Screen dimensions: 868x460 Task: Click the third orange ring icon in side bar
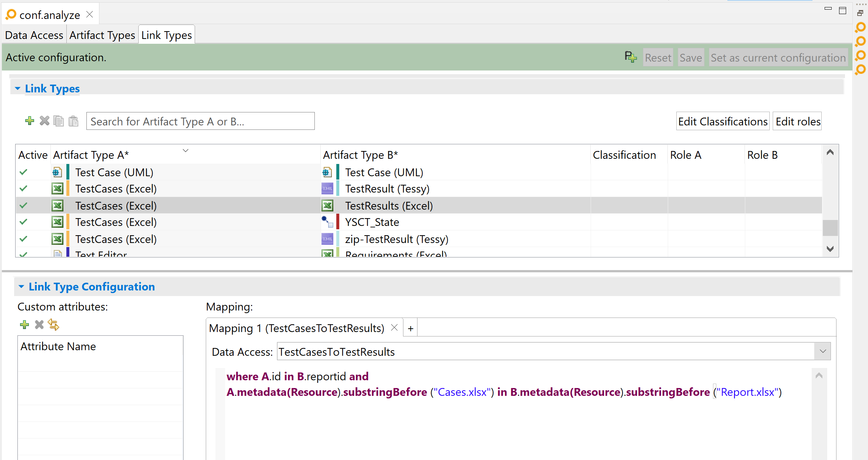click(861, 55)
